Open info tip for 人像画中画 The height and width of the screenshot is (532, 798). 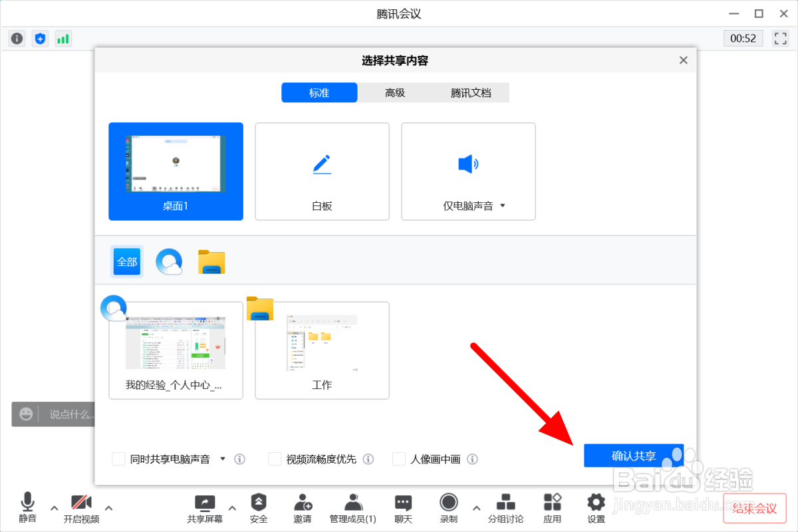(472, 459)
